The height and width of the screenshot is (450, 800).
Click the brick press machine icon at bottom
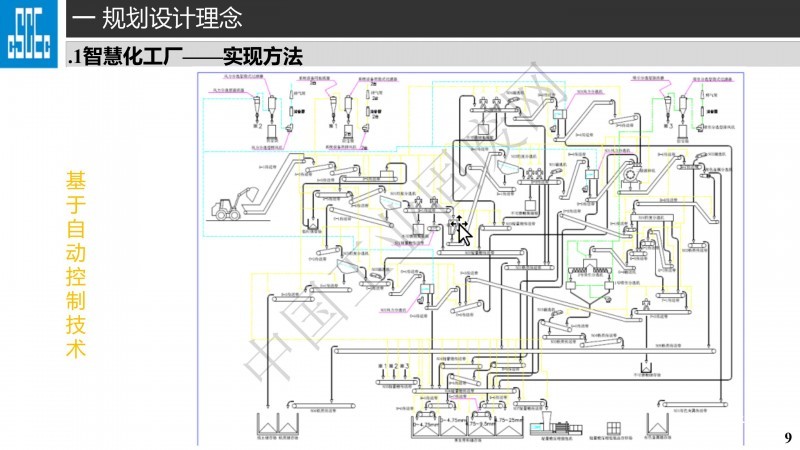(x=556, y=424)
